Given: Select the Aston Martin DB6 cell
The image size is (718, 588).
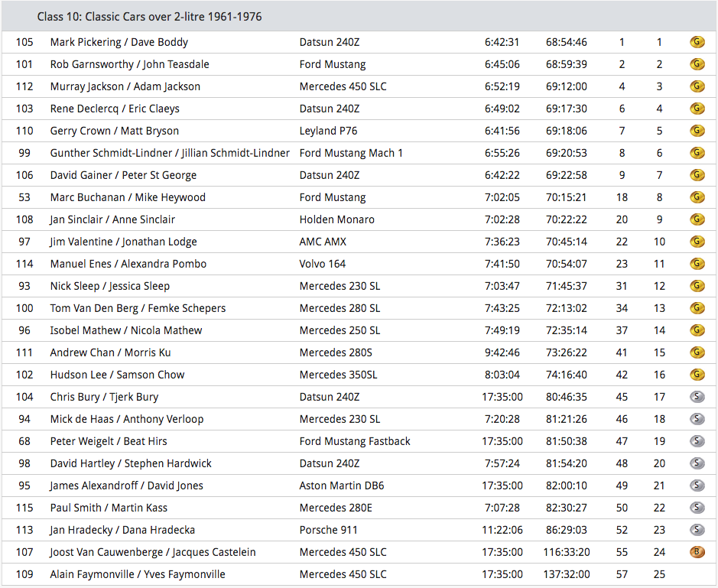Looking at the screenshot, I should click(342, 486).
